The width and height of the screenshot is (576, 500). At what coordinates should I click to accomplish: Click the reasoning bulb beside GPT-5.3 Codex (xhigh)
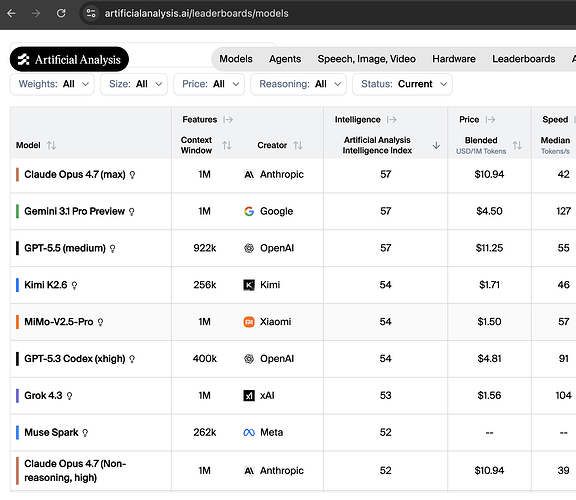pos(132,359)
